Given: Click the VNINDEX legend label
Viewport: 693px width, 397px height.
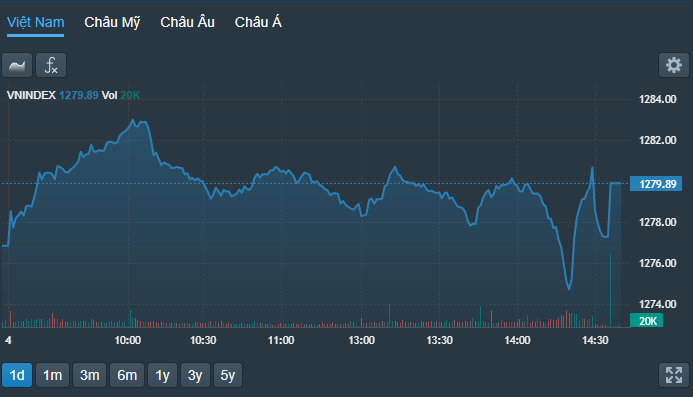Looking at the screenshot, I should (x=31, y=95).
